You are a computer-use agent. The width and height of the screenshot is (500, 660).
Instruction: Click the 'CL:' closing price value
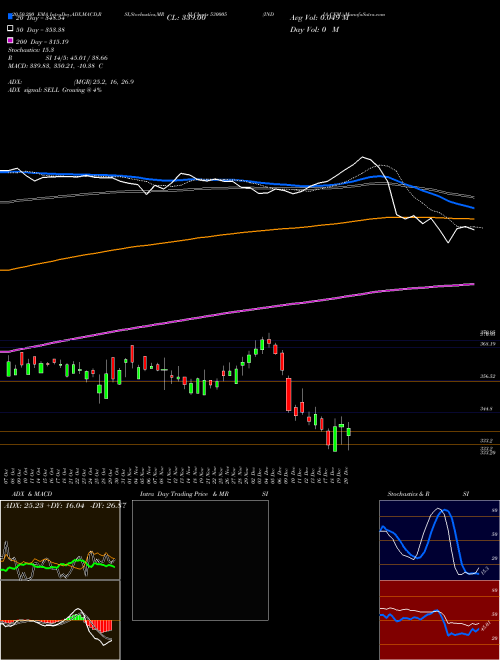(x=186, y=18)
